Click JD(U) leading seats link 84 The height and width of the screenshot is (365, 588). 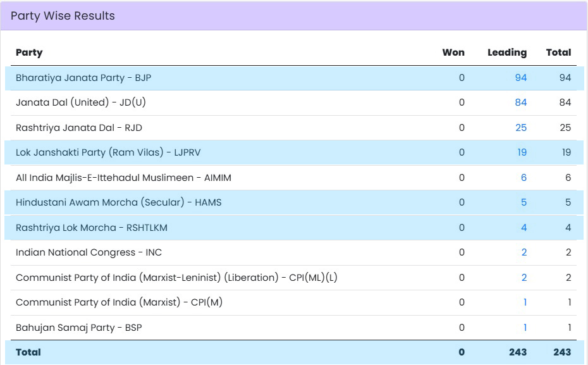[x=520, y=102]
